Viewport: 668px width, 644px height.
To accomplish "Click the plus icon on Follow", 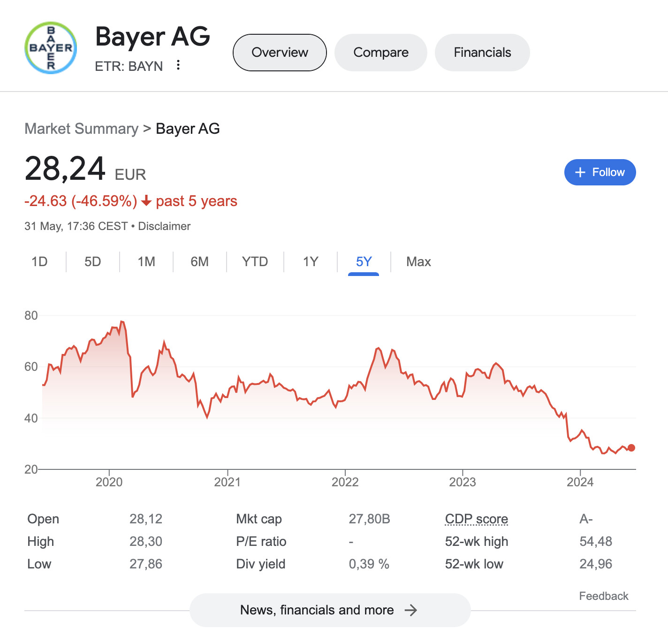I will click(x=580, y=172).
